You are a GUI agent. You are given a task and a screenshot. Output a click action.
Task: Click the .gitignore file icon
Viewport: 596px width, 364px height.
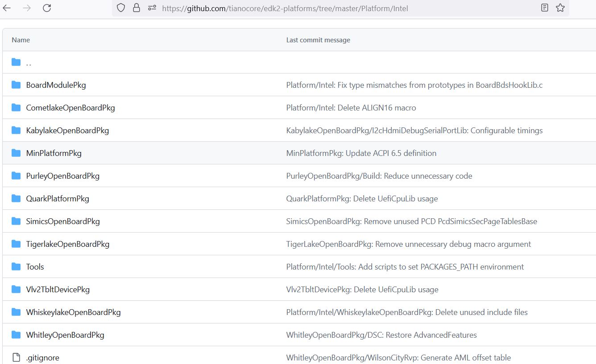(x=16, y=357)
